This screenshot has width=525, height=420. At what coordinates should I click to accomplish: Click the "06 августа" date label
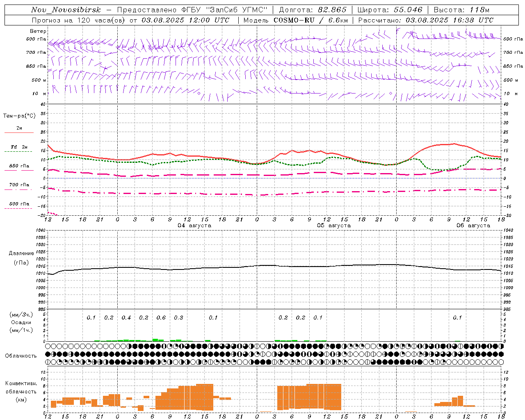[x=473, y=226]
